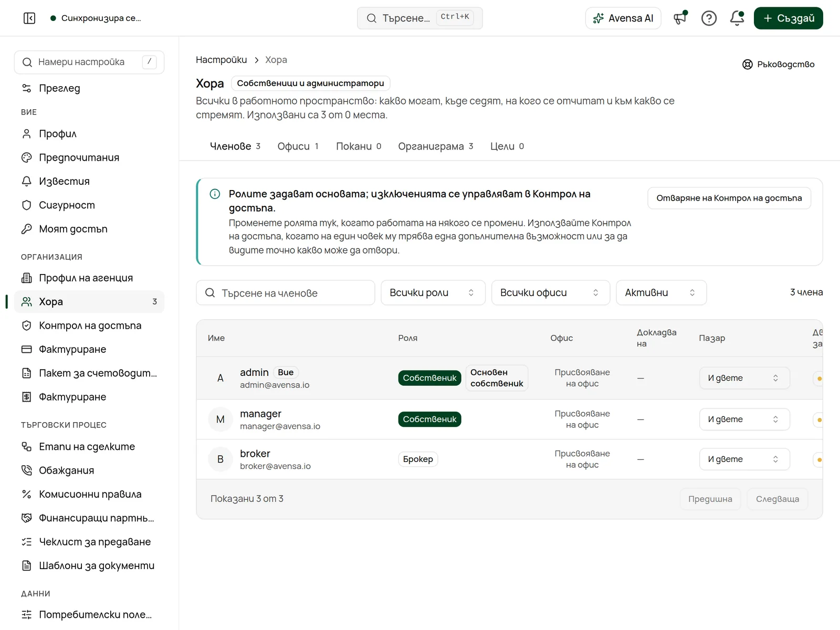
Task: Switch to the Офиси tab
Action: point(298,146)
